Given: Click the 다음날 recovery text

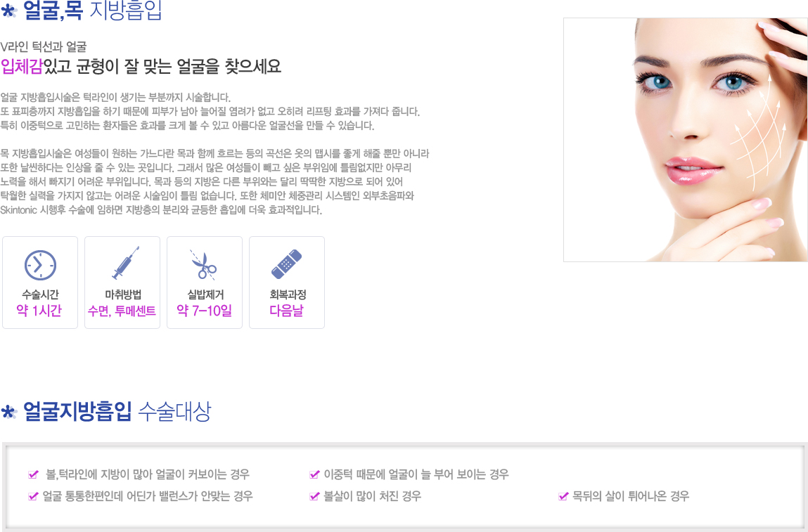Looking at the screenshot, I should coord(286,311).
